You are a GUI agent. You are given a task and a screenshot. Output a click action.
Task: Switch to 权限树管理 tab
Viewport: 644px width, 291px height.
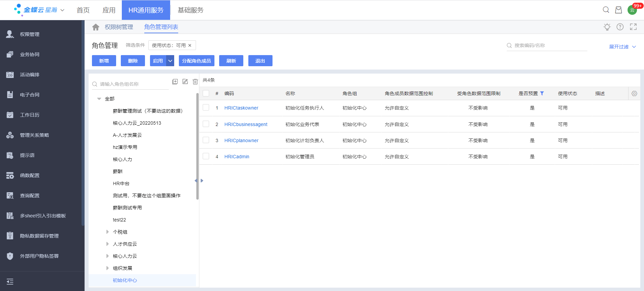[x=119, y=27]
